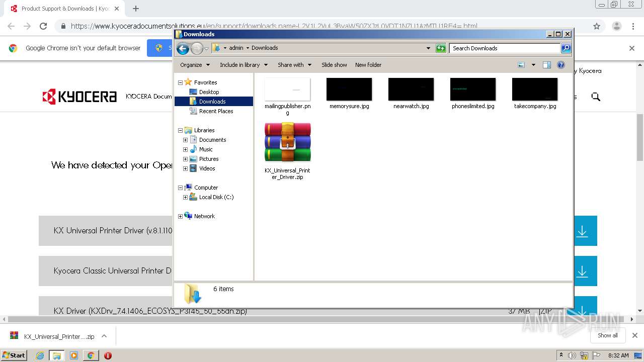The image size is (644, 362).
Task: Close the Chrome downloads bar
Action: point(635,335)
